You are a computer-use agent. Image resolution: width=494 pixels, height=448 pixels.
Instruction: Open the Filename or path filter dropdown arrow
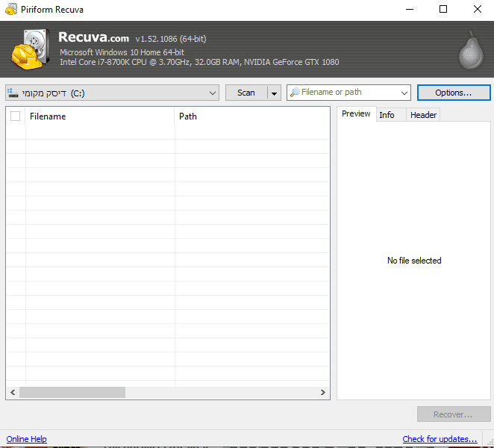point(404,93)
